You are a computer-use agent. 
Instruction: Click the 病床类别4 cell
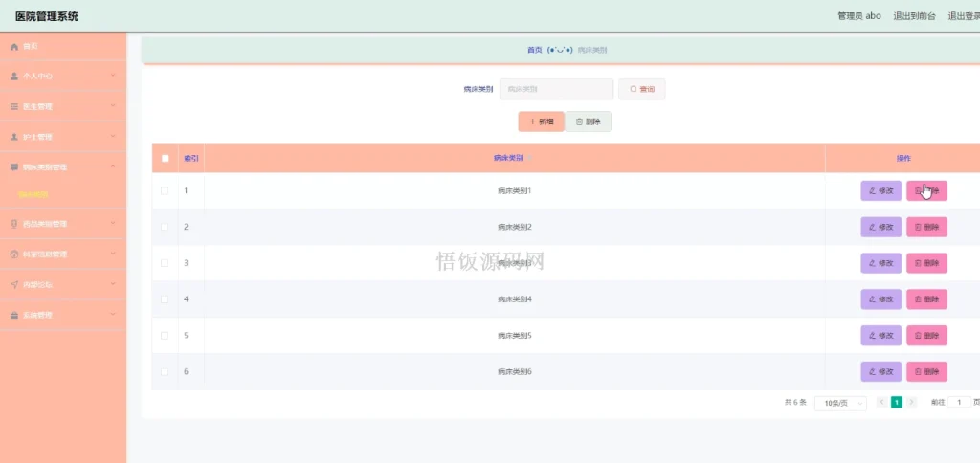pyautogui.click(x=514, y=299)
